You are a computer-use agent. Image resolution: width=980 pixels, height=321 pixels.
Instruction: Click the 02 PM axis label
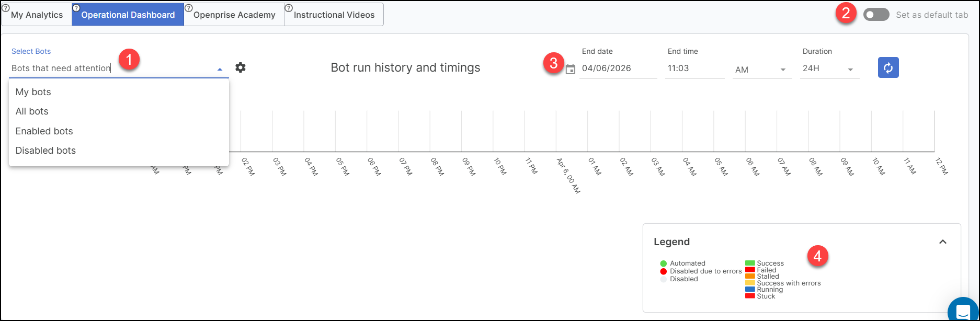248,166
